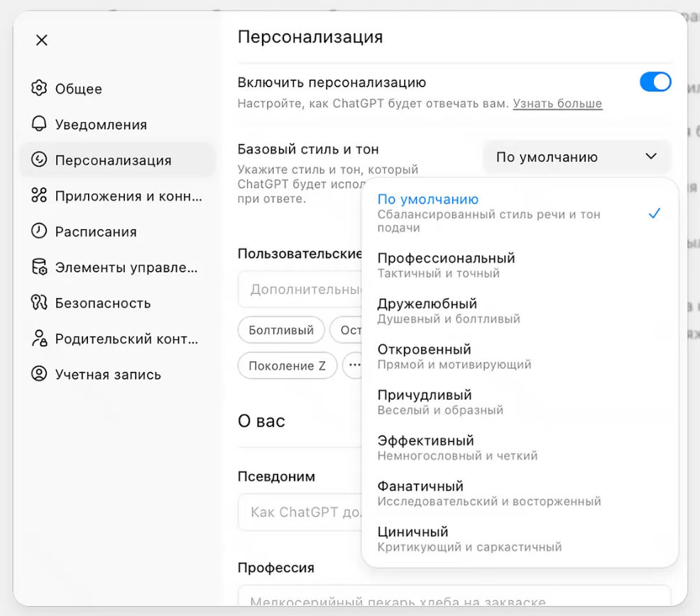Select the Дружелюбный tone option

[427, 310]
